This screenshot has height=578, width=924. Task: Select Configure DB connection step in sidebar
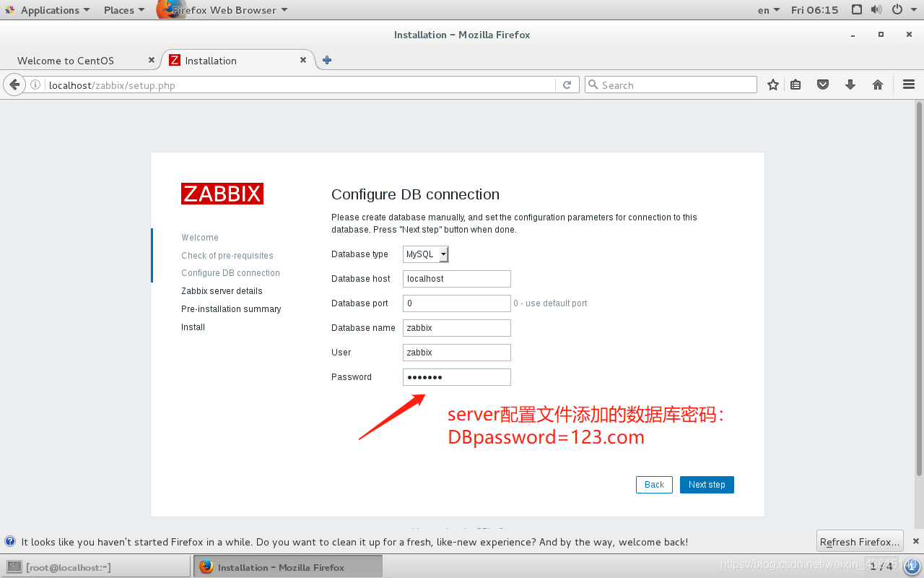pyautogui.click(x=230, y=273)
